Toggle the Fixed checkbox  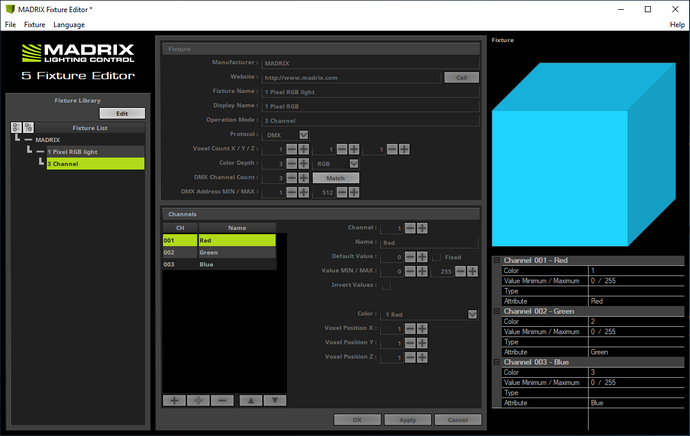[x=437, y=257]
